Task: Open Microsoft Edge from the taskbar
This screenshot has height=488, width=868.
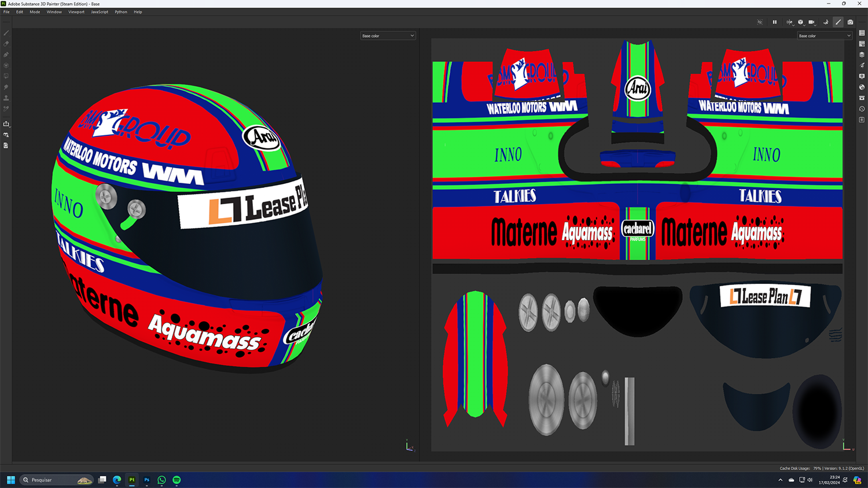Action: (117, 480)
